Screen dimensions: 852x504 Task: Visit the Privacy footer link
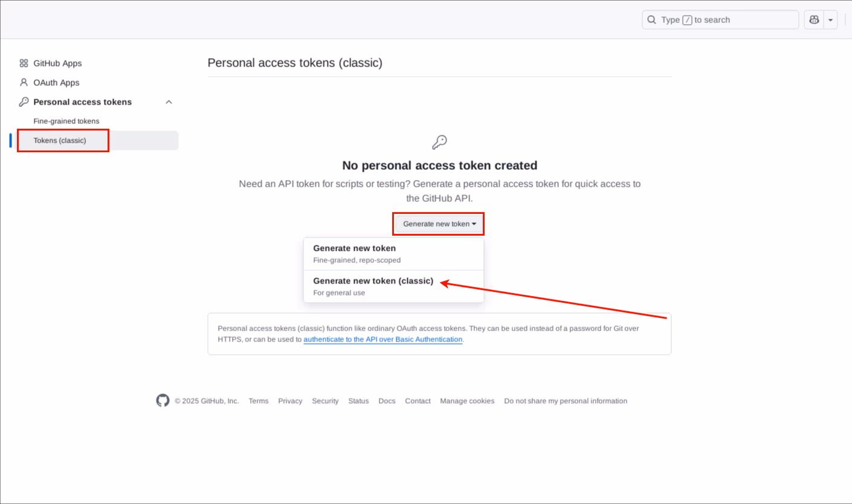pyautogui.click(x=290, y=401)
